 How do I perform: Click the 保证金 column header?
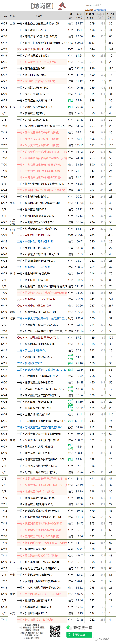(111, 16)
